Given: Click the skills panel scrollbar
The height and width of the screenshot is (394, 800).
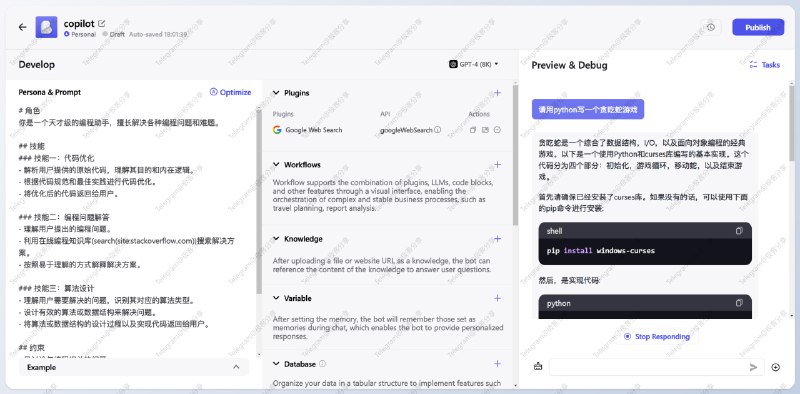Looking at the screenshot, I should coord(515,156).
